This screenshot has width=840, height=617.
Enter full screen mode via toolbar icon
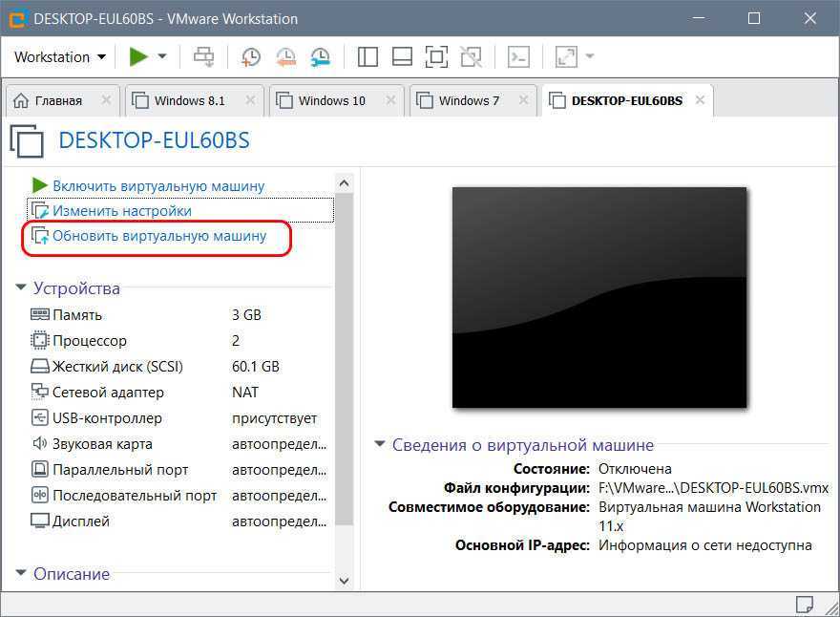point(436,56)
